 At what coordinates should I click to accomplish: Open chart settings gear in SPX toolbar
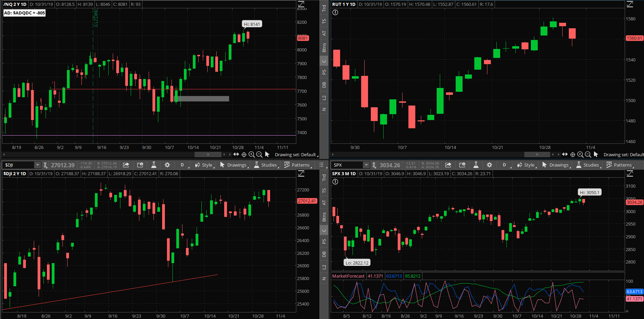pyautogui.click(x=489, y=165)
